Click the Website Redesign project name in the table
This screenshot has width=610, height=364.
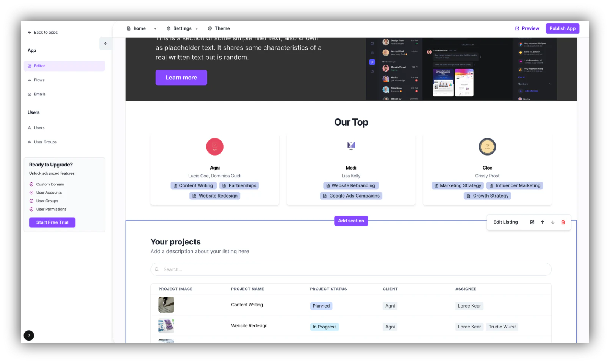(249, 326)
